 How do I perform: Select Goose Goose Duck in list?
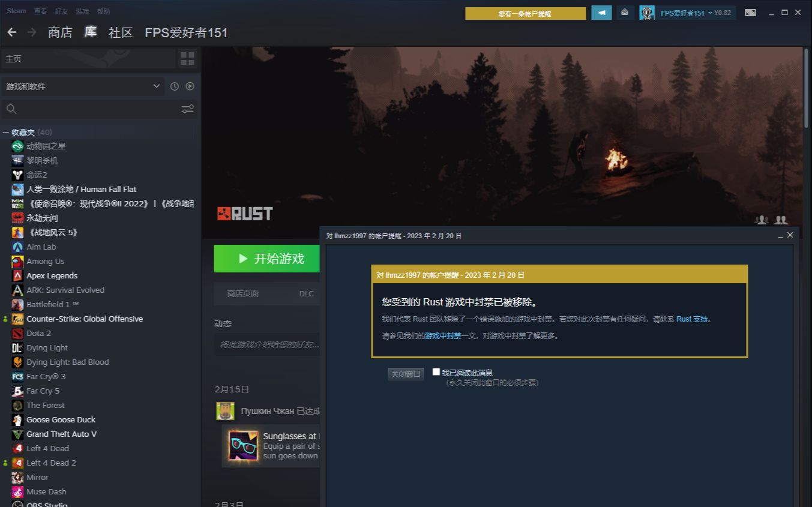(61, 419)
